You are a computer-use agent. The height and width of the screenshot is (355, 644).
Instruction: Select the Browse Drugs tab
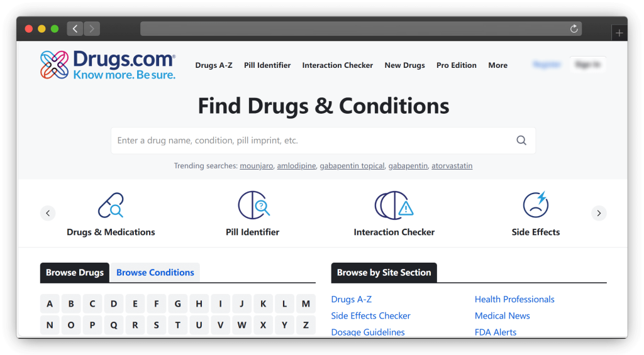75,273
